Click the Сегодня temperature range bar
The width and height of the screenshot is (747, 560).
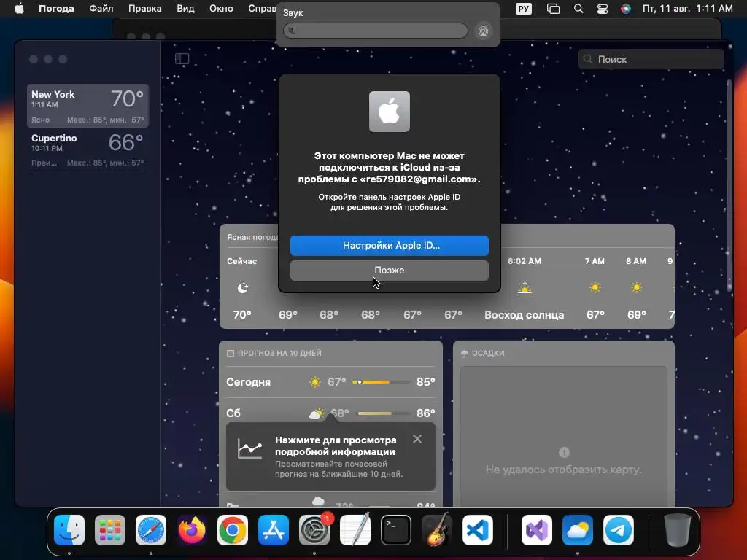pos(381,382)
